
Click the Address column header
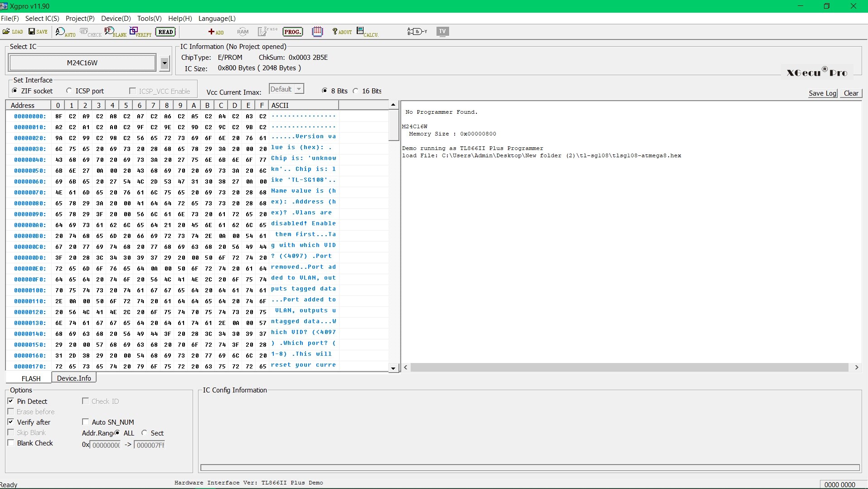[28, 105]
